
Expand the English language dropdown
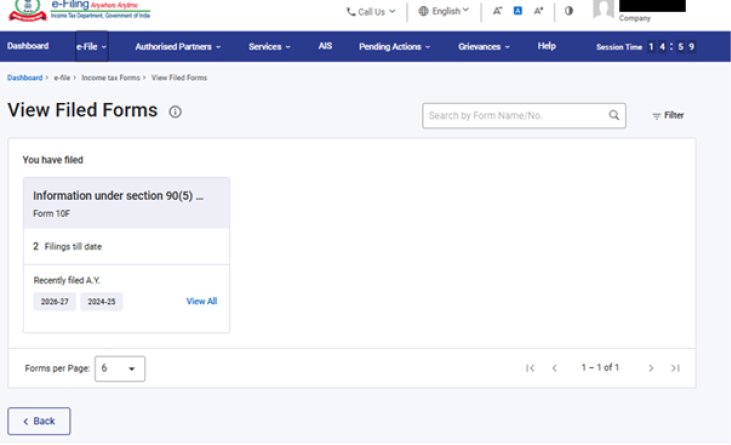(443, 11)
